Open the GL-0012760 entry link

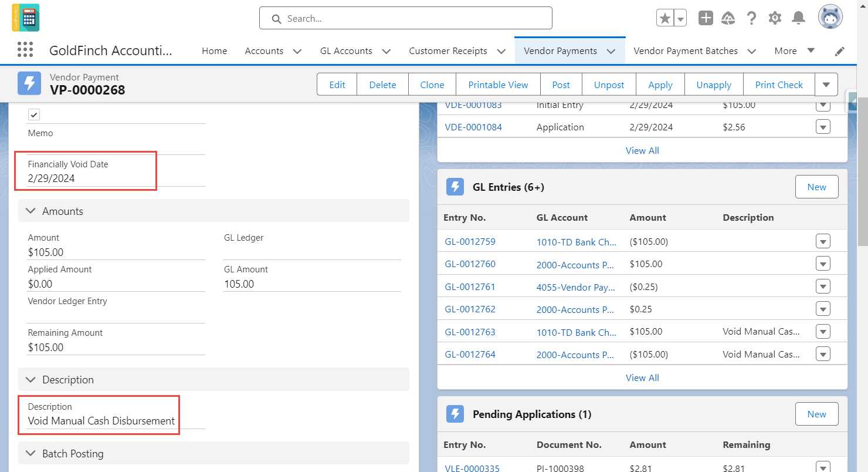pos(470,264)
